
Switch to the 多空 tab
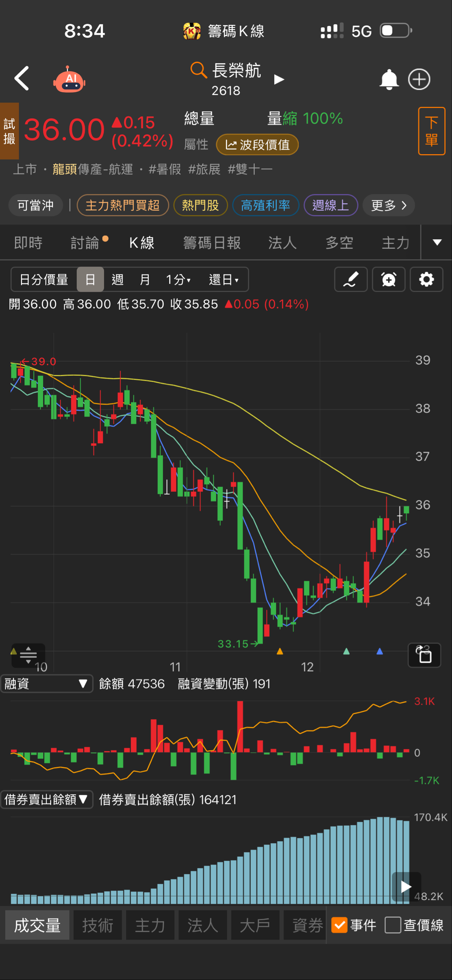click(340, 243)
